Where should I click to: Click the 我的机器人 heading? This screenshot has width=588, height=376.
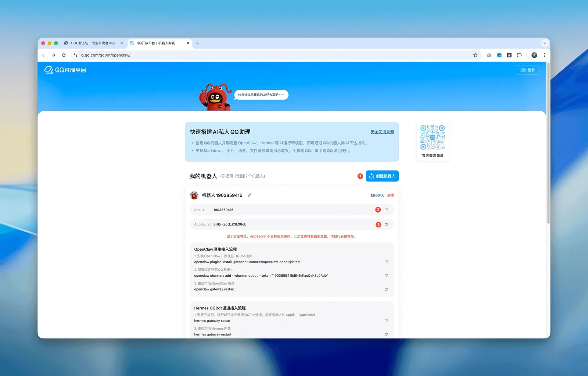(203, 176)
